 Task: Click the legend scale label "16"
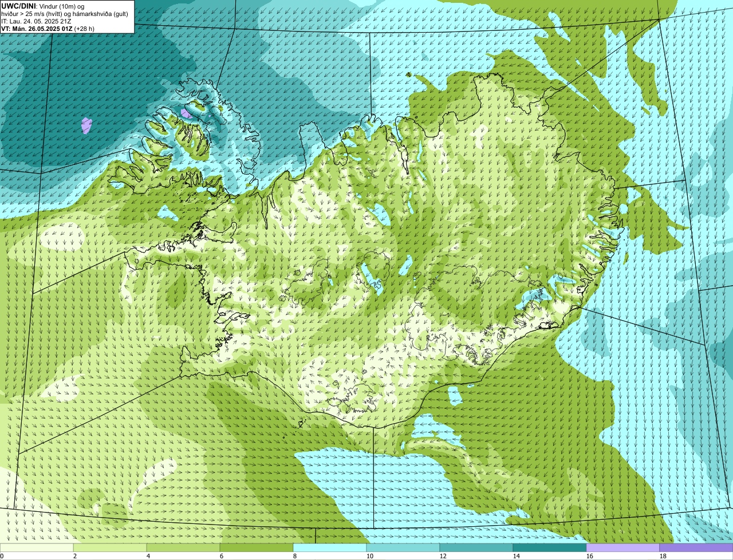coord(590,556)
